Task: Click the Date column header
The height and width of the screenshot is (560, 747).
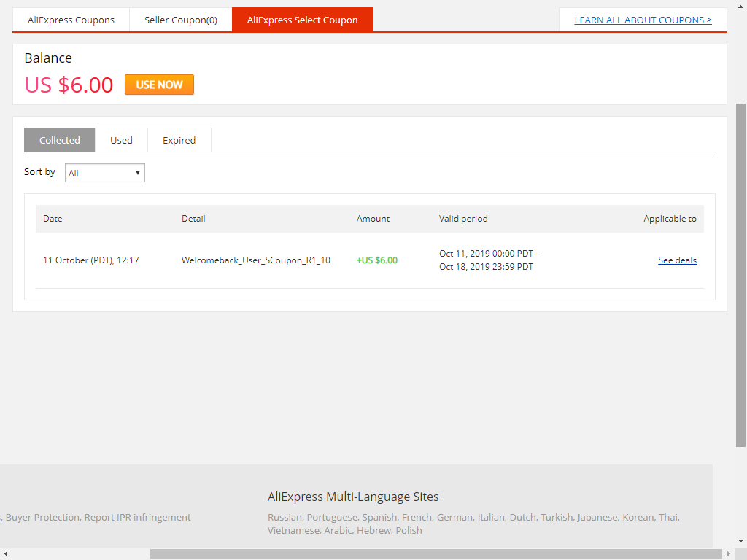Action: (x=53, y=219)
